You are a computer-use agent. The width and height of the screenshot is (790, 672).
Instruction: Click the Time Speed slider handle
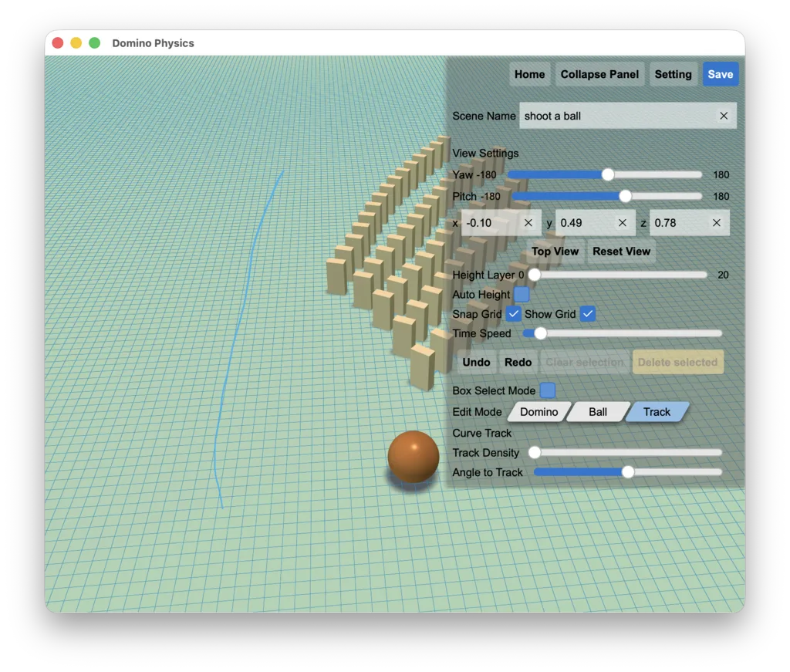540,333
